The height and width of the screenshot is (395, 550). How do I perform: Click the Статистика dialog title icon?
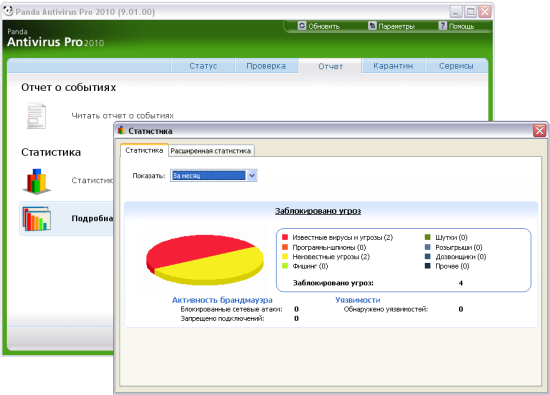pyautogui.click(x=121, y=130)
